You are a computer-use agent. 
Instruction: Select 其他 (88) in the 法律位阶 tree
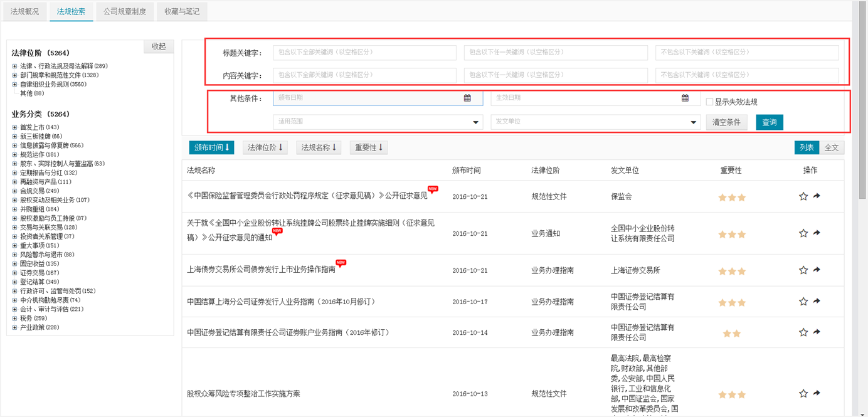[32, 93]
